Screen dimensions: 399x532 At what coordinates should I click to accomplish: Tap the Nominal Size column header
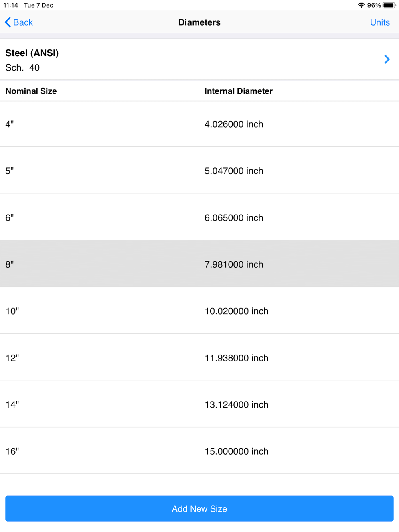coord(31,91)
